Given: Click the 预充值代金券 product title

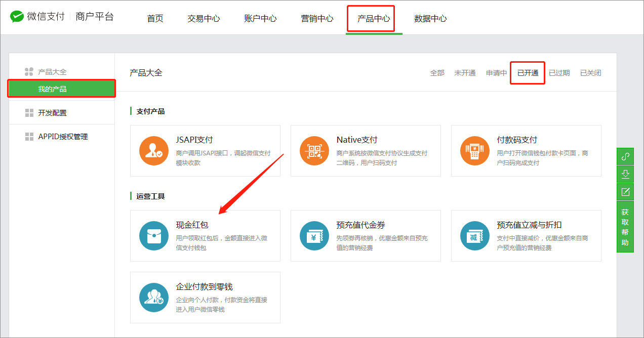Looking at the screenshot, I should (360, 225).
